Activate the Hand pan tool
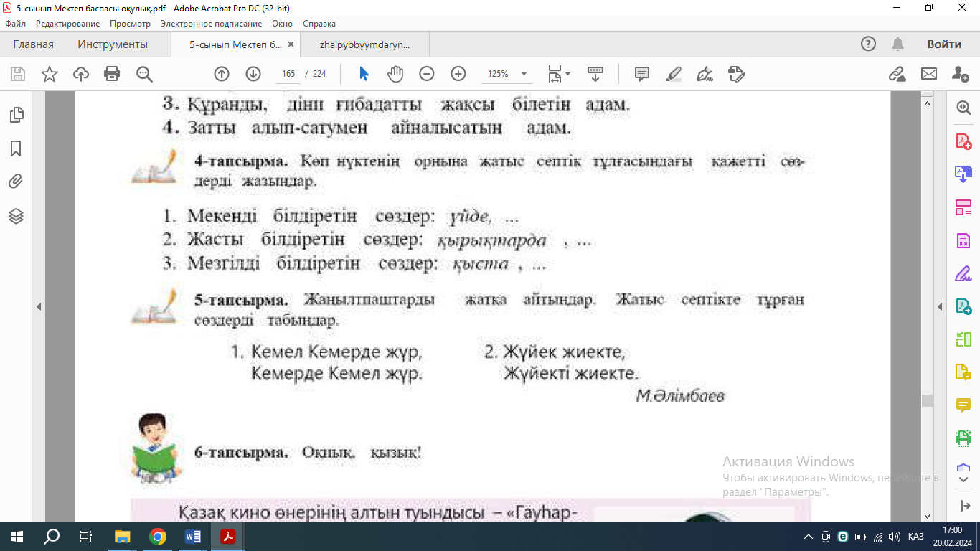The image size is (980, 551). coord(395,74)
